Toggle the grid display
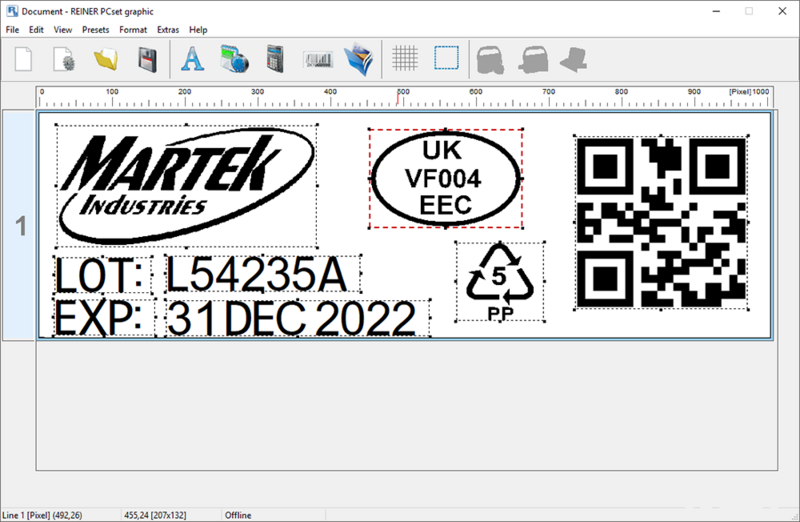 [405, 58]
